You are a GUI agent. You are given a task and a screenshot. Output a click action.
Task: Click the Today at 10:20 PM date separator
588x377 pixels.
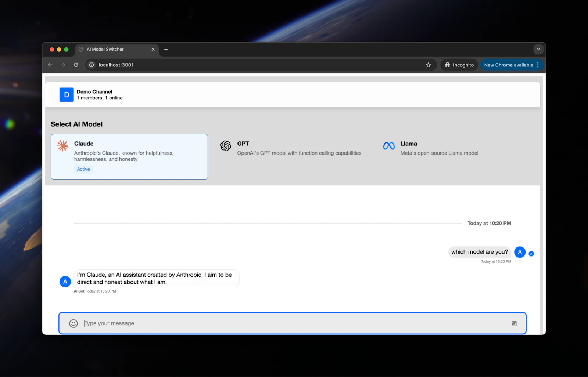tap(489, 223)
